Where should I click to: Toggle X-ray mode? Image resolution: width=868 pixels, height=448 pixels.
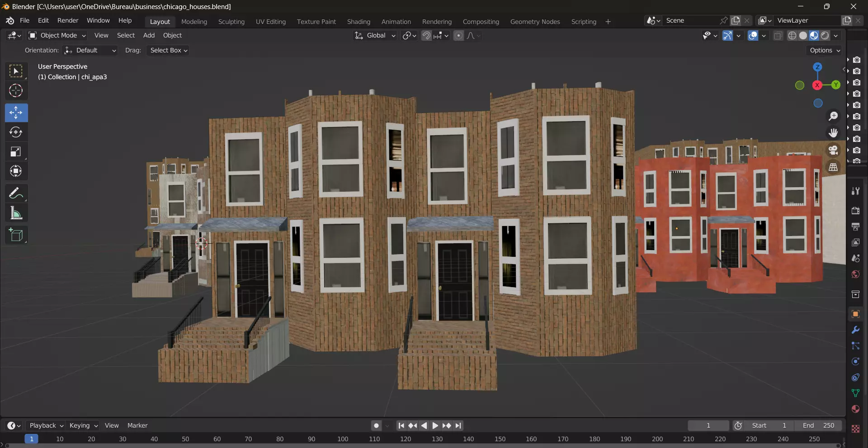[778, 36]
